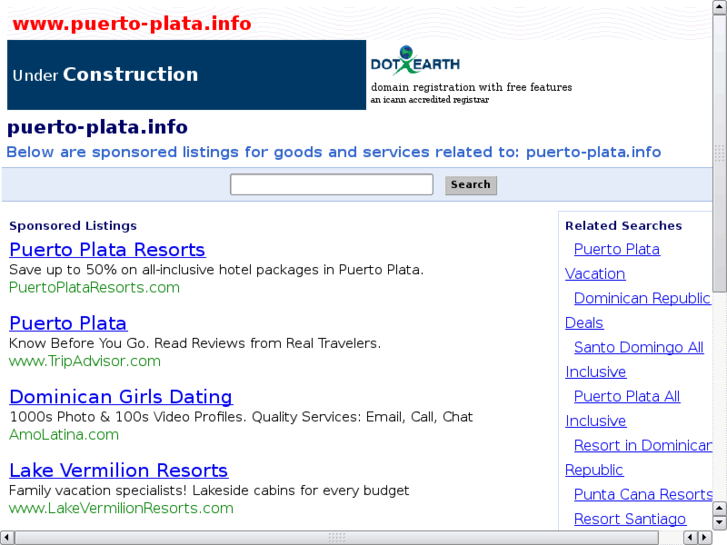Open Punta Cana Resorts related search
This screenshot has height=545, width=727.
643,494
